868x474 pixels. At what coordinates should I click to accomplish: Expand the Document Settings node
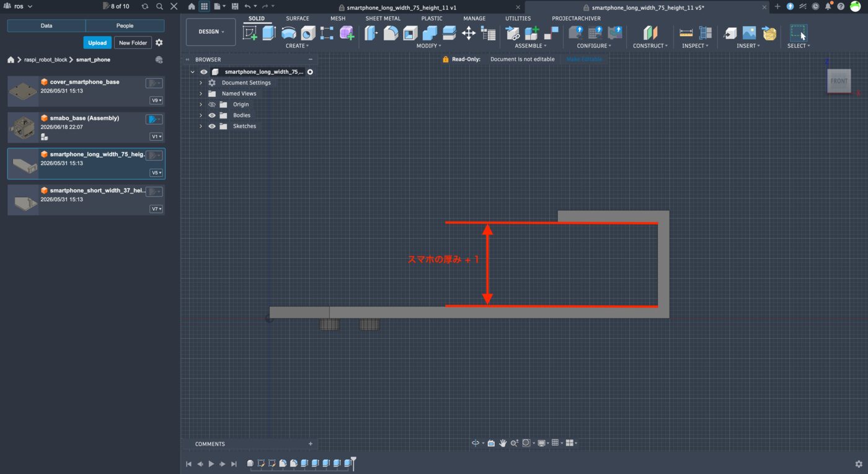(x=201, y=83)
